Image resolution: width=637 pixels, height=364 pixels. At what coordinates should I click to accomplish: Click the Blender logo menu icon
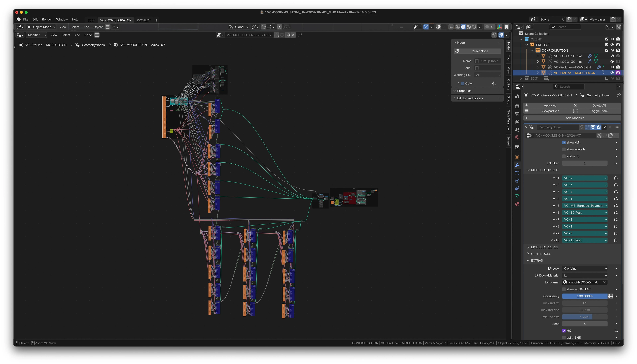(x=18, y=20)
